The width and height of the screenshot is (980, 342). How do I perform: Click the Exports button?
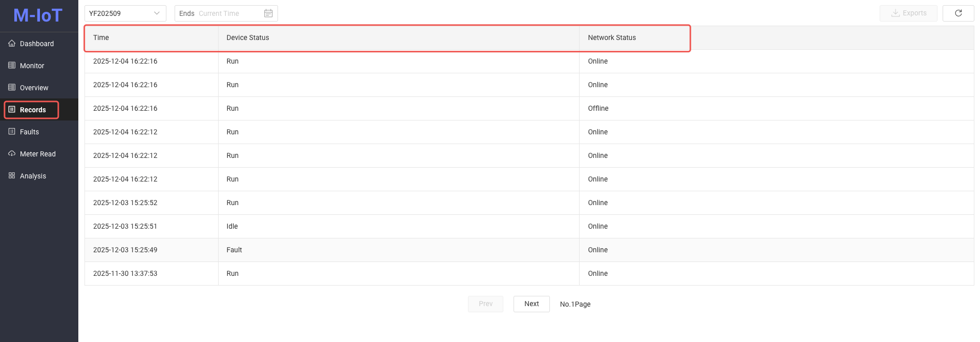[908, 13]
